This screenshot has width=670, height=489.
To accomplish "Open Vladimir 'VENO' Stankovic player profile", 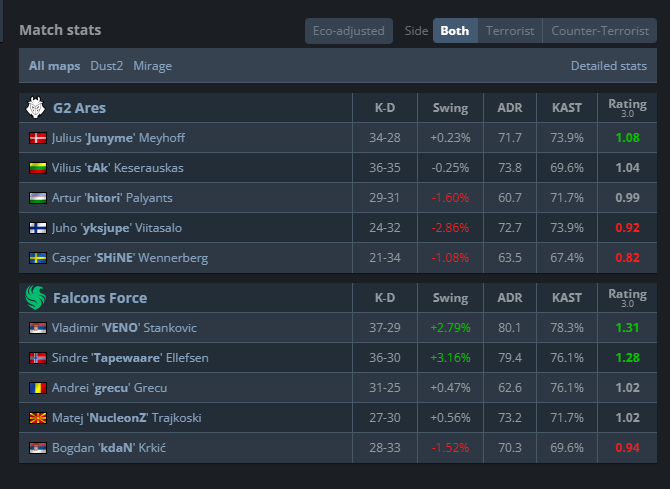I will click(124, 327).
